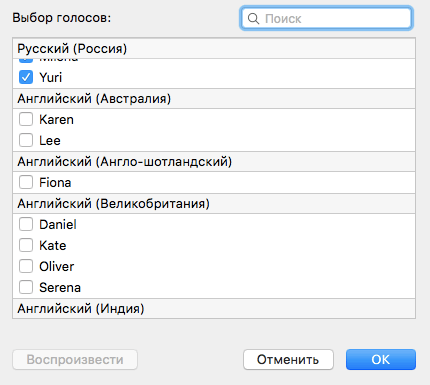Select the Serena voice name row
430x385 pixels.
point(214,287)
